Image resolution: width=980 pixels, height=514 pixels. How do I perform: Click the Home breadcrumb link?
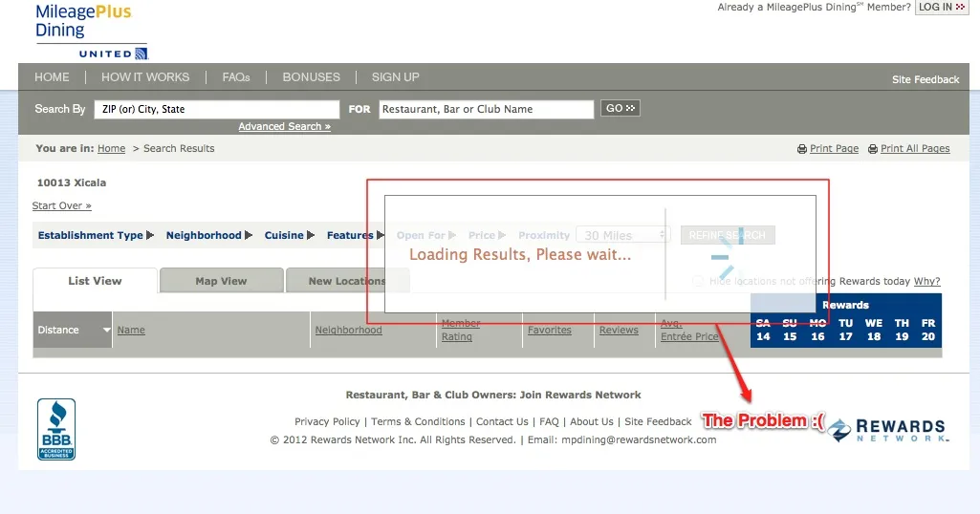tap(111, 149)
